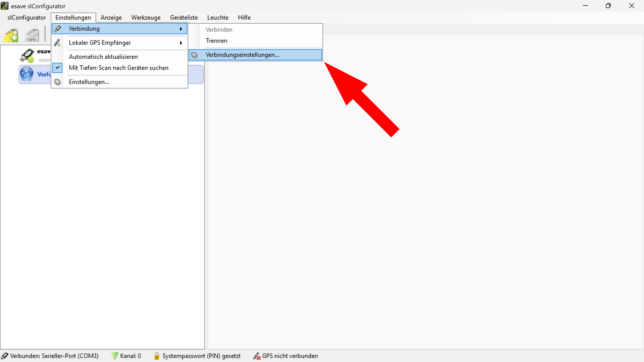Click GPS nicht verbunden status text
644x362 pixels.
[290, 356]
